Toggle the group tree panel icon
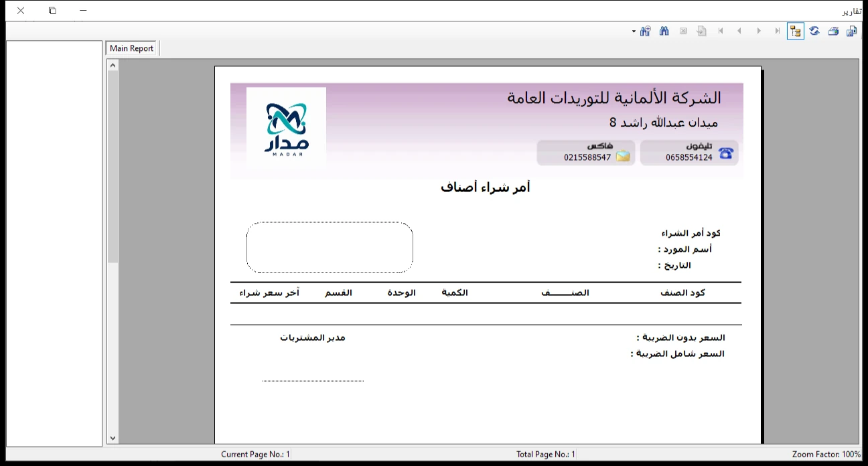The image size is (868, 466). [796, 31]
